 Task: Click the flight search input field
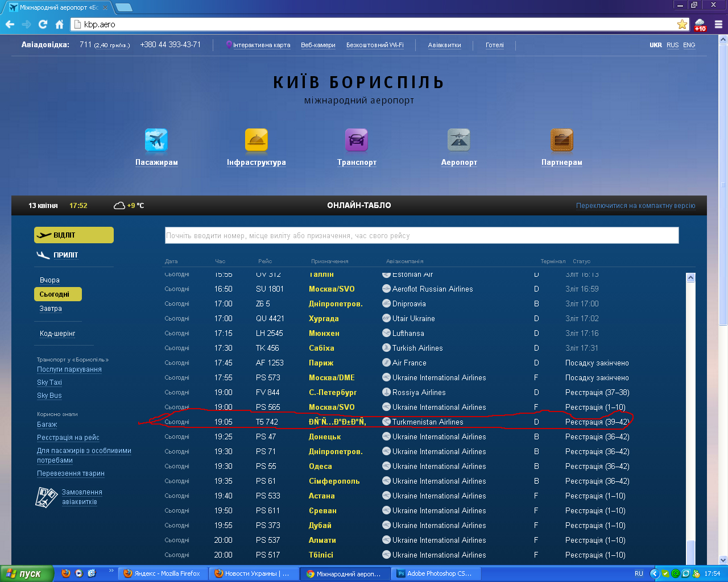pyautogui.click(x=421, y=235)
